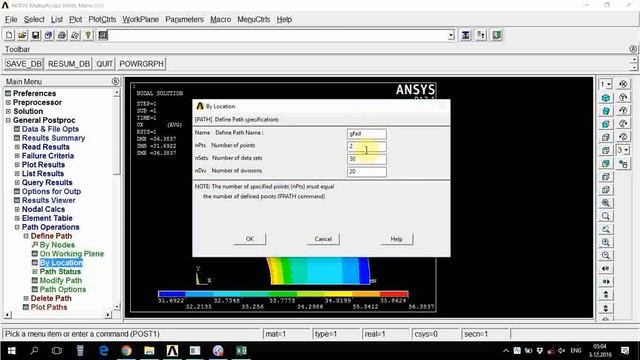Open the command input history dropdown arrow
This screenshot has width=640, height=360.
pyautogui.click(x=451, y=36)
